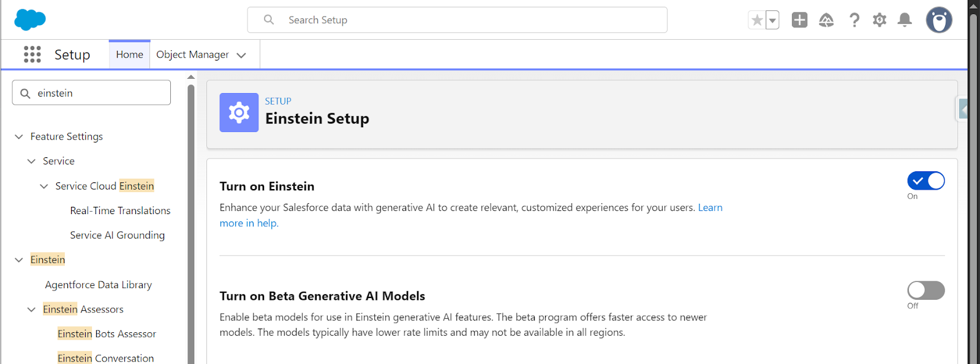Collapse the Feature Settings tree section
980x364 pixels.
tap(19, 136)
